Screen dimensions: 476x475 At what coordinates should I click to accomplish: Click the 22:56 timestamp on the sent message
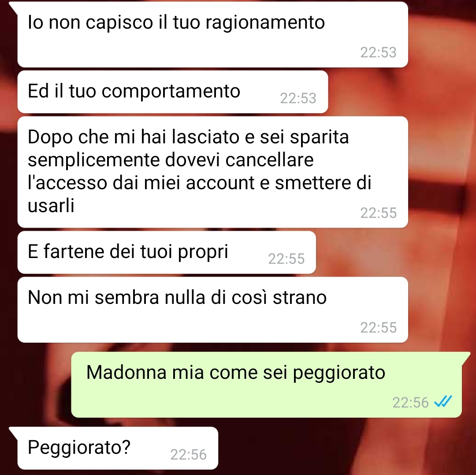[410, 403]
